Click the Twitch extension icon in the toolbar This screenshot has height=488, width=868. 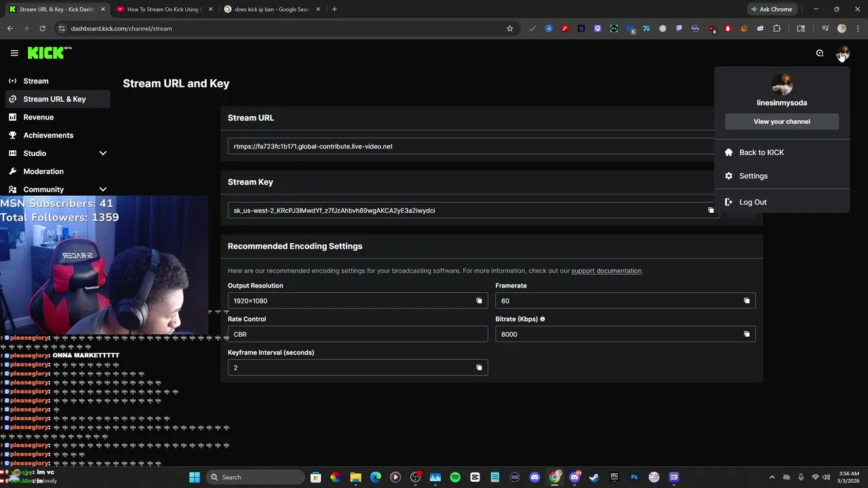click(x=679, y=28)
